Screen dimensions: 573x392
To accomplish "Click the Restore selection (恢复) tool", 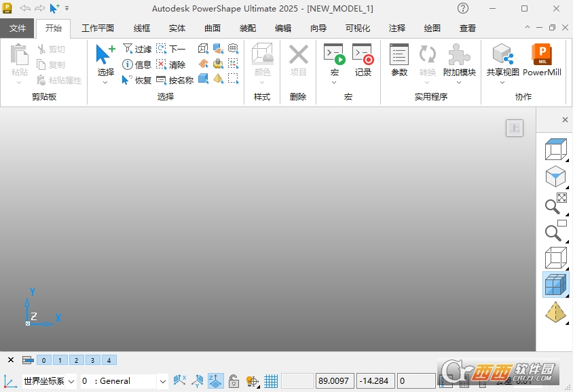I will point(136,80).
